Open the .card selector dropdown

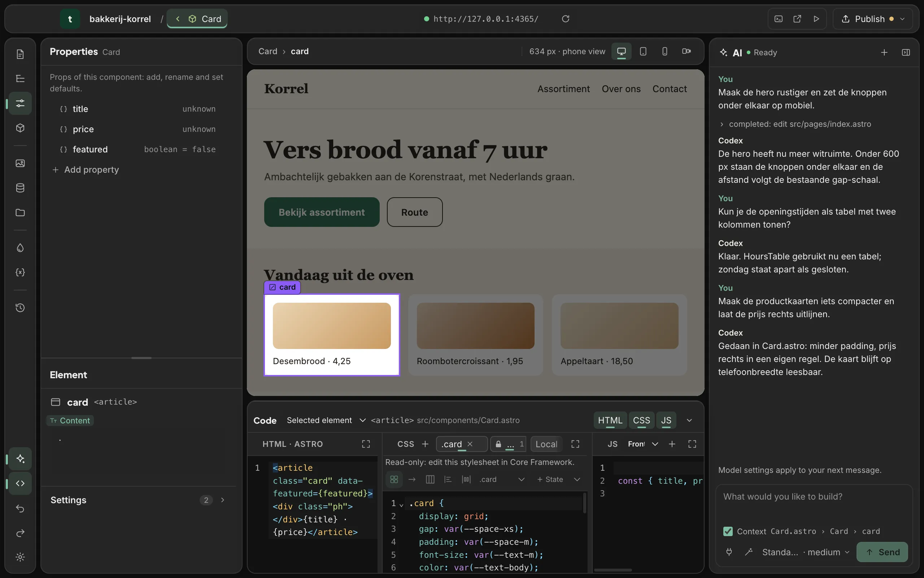[x=502, y=479]
